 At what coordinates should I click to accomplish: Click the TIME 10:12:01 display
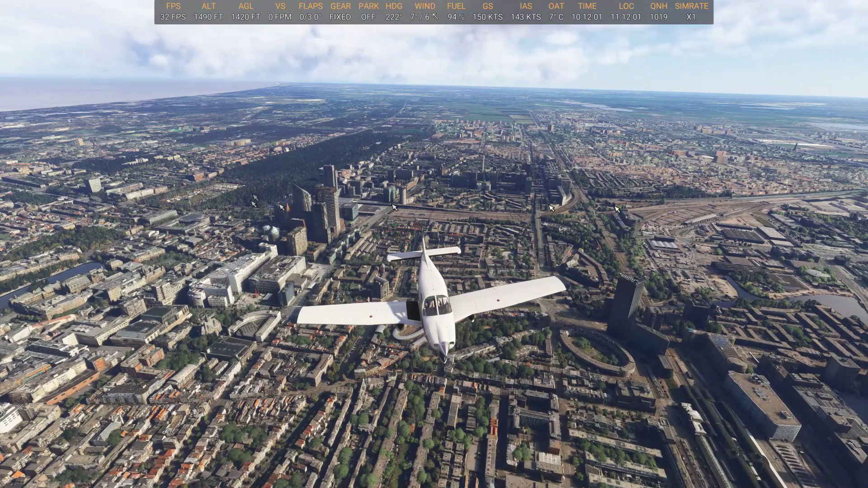click(x=587, y=17)
